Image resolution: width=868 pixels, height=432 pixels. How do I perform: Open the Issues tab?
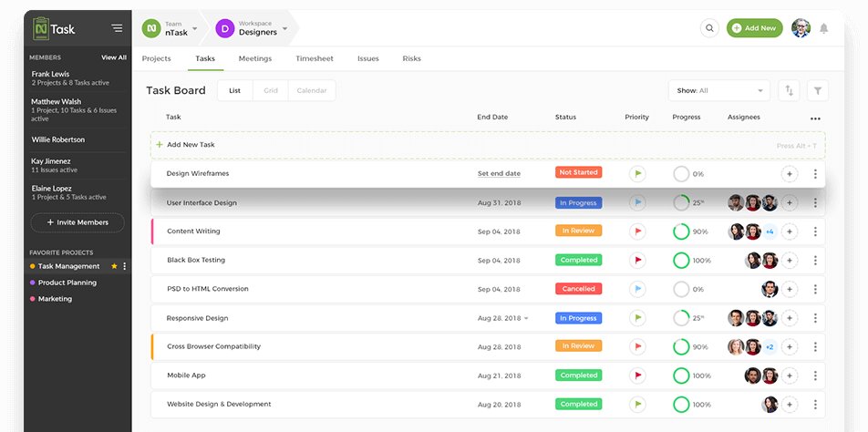point(368,58)
